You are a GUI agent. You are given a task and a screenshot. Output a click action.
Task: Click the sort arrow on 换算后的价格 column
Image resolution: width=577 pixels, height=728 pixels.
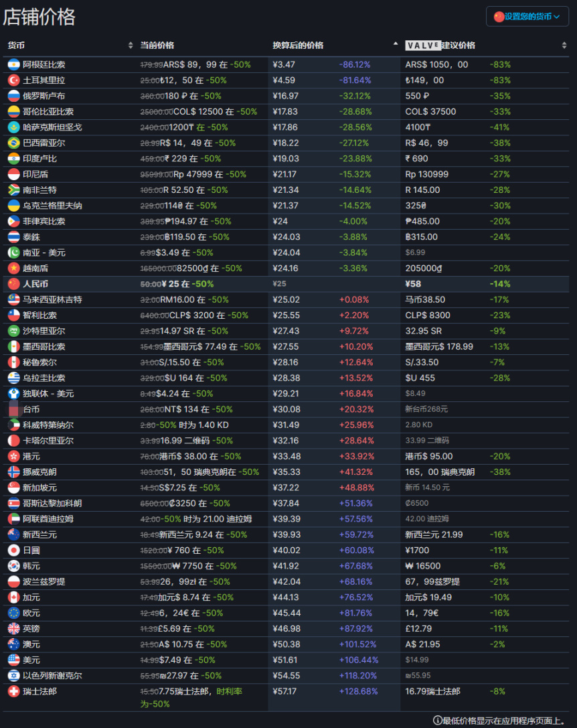pos(395,45)
